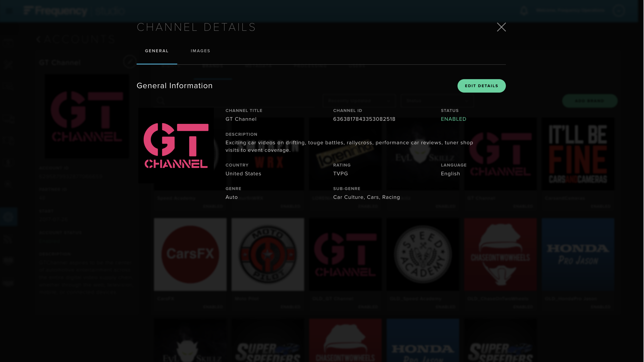This screenshot has height=362, width=644.
Task: Click the rating value TVPG
Action: click(340, 174)
